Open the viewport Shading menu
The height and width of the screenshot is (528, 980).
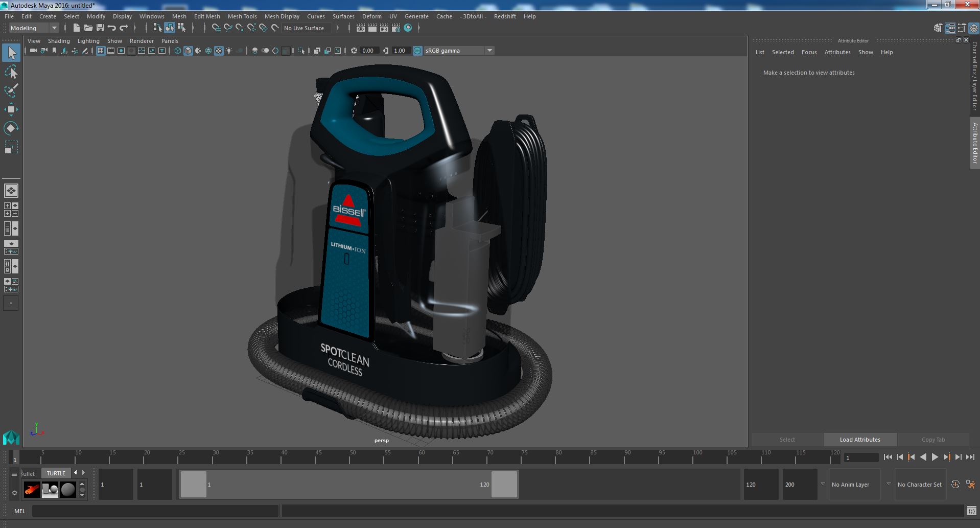[59, 41]
